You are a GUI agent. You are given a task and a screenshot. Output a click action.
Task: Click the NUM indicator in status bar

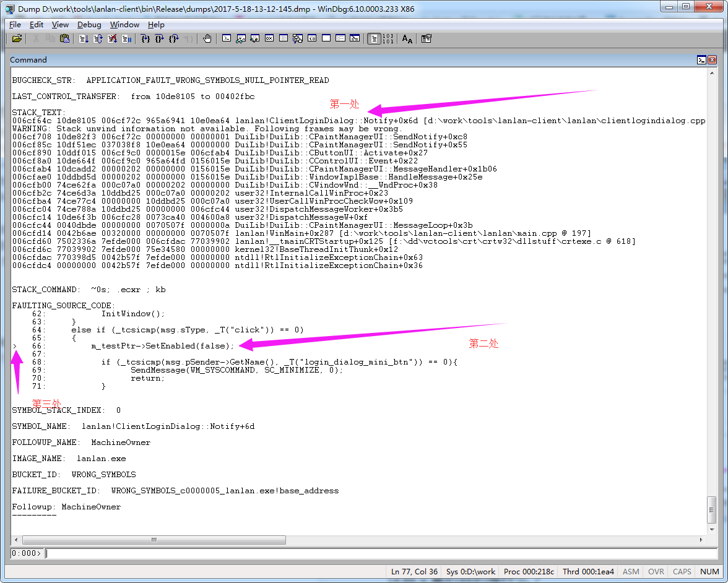tap(709, 572)
